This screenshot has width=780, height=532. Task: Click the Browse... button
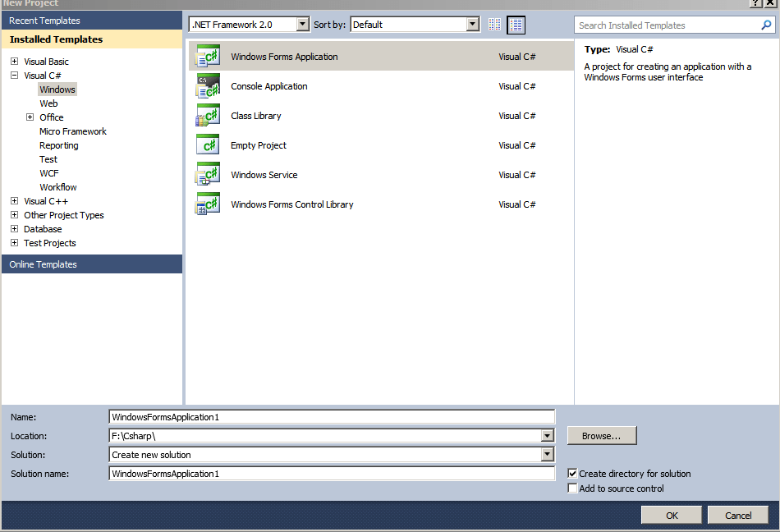coord(601,436)
